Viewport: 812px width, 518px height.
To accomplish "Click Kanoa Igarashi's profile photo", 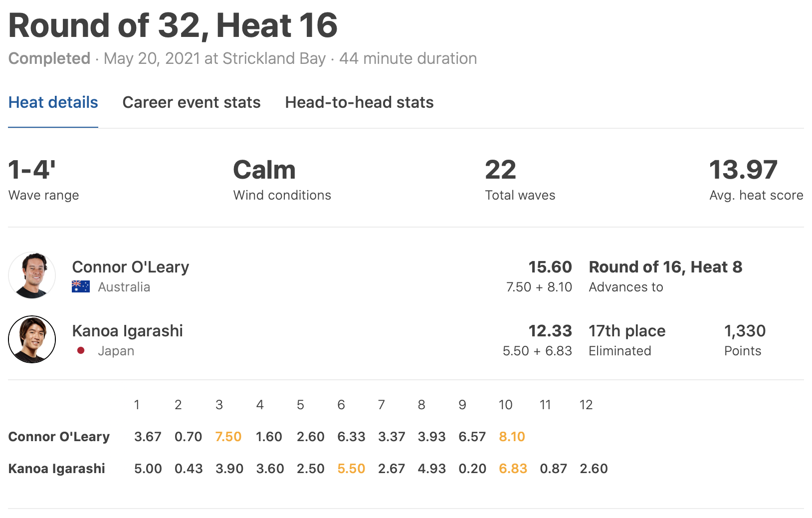I will point(32,339).
